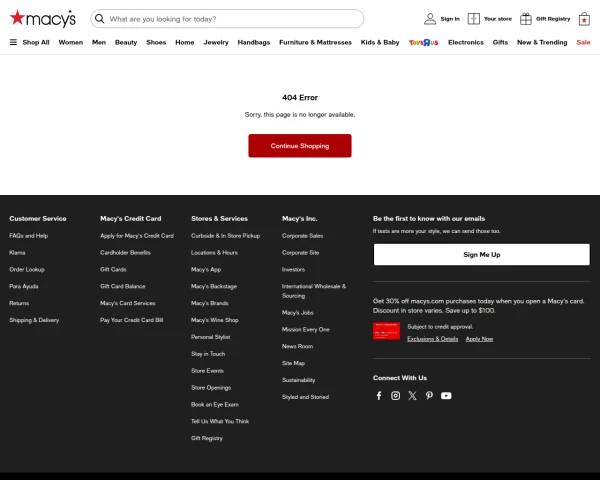Screen dimensions: 600x480
Task: Open Styled and Storied link
Action: pos(305,397)
